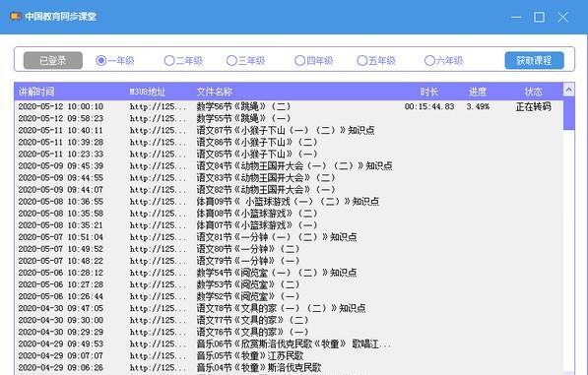Click the M3U8 URL in the 音乐05节 row
This screenshot has width=588, height=375.
[158, 355]
